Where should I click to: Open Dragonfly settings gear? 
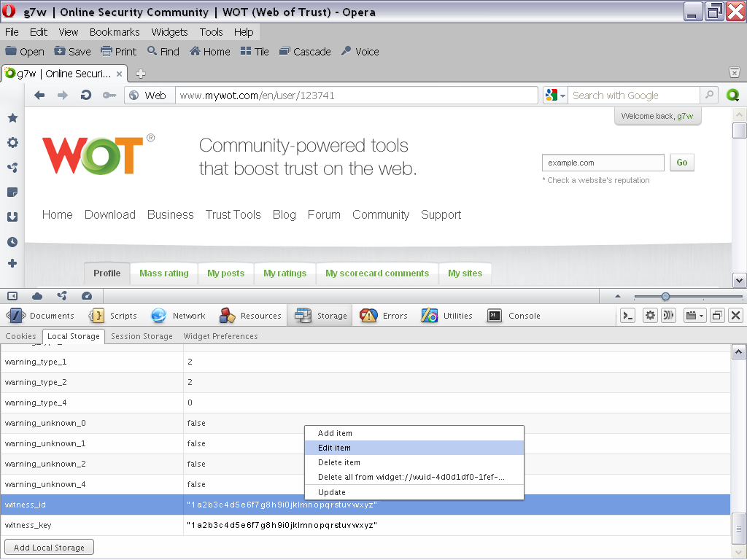click(650, 315)
